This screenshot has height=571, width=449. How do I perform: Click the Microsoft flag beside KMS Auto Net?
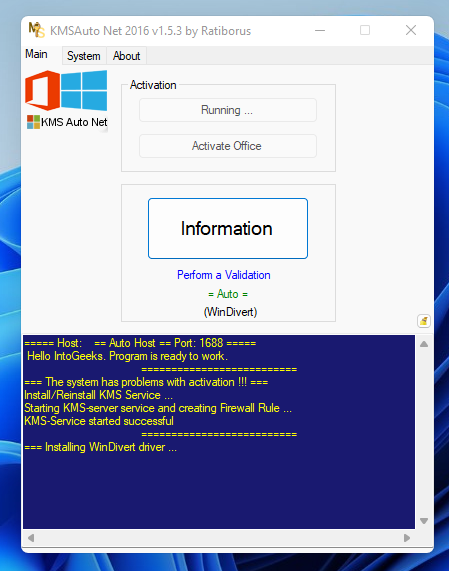coord(33,122)
